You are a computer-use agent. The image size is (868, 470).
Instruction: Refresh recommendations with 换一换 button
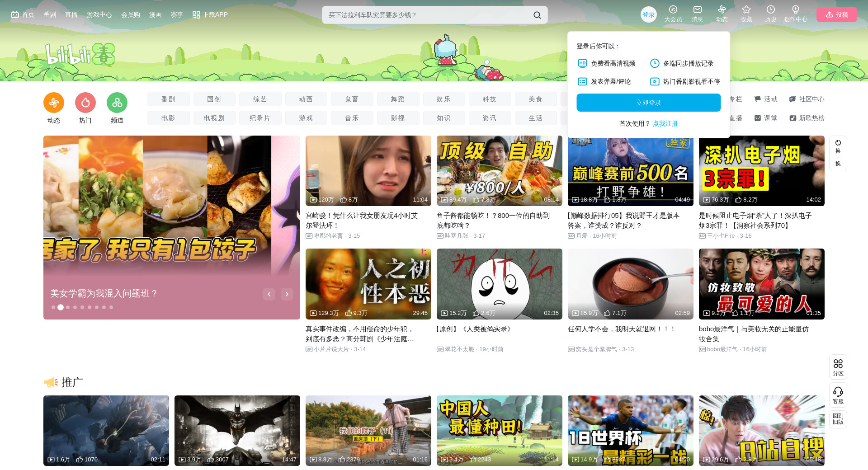838,153
